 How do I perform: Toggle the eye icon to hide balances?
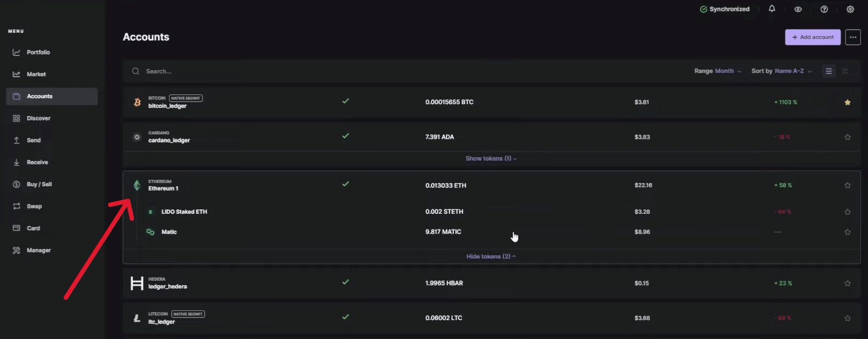[798, 9]
